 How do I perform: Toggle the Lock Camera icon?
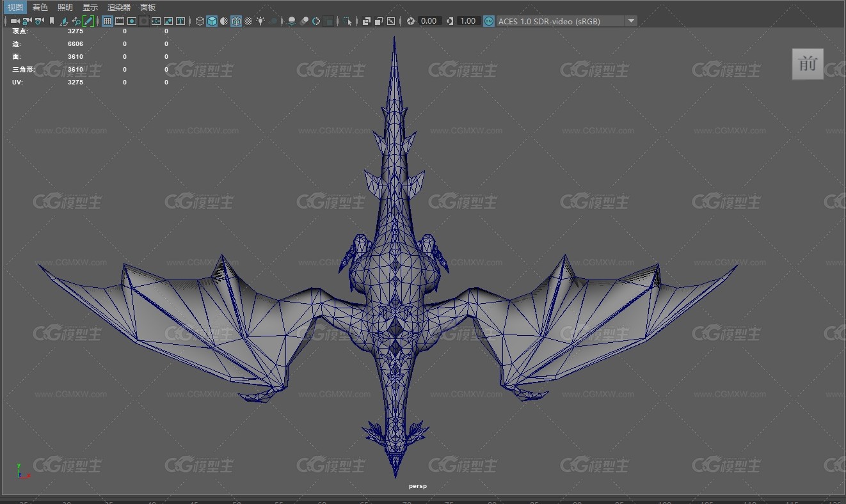(27, 21)
